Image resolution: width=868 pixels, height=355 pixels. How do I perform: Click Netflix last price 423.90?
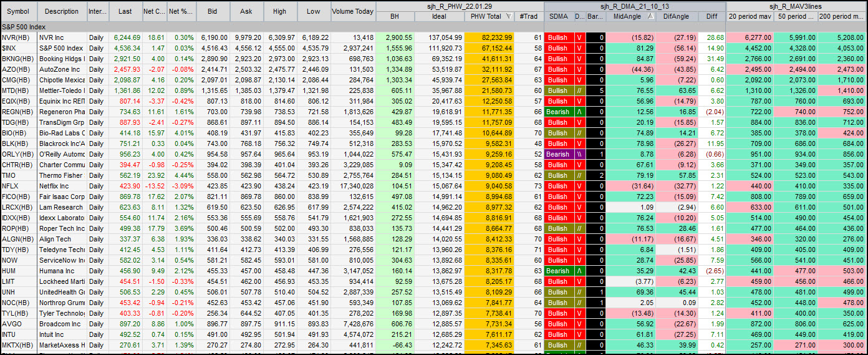pyautogui.click(x=125, y=187)
